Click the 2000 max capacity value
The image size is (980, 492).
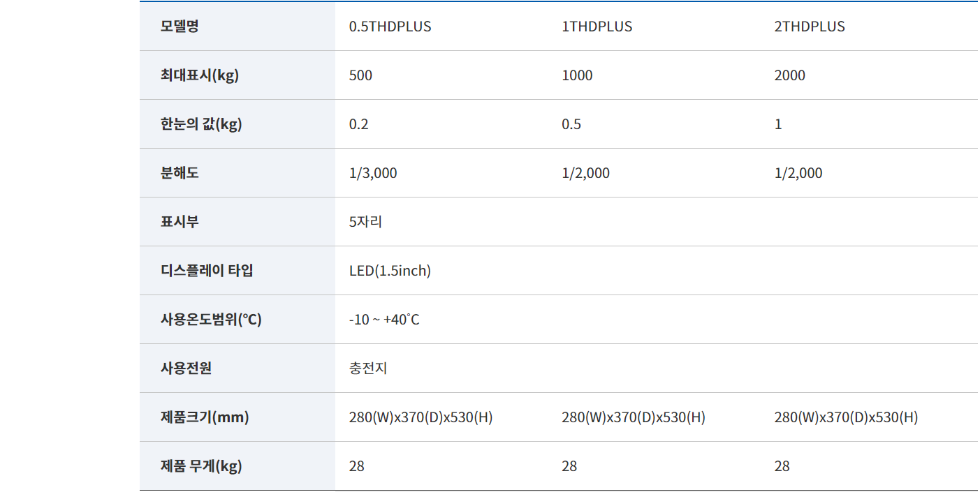click(789, 75)
